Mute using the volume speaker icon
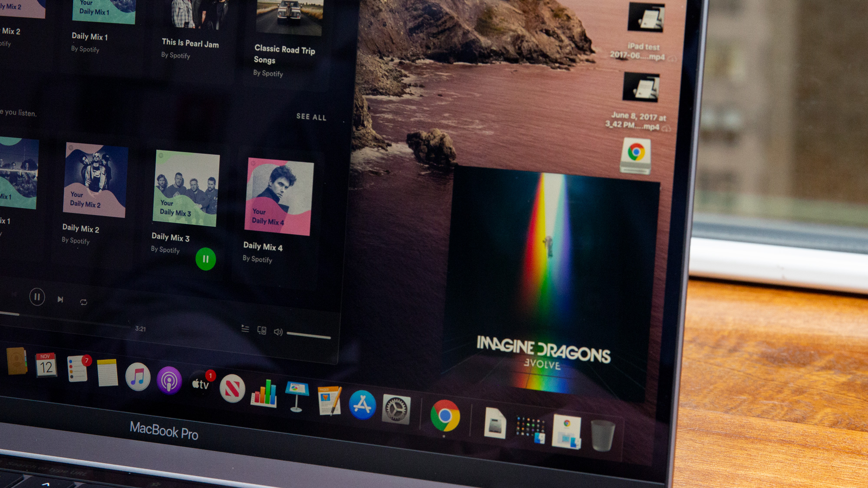This screenshot has width=868, height=488. pyautogui.click(x=278, y=332)
